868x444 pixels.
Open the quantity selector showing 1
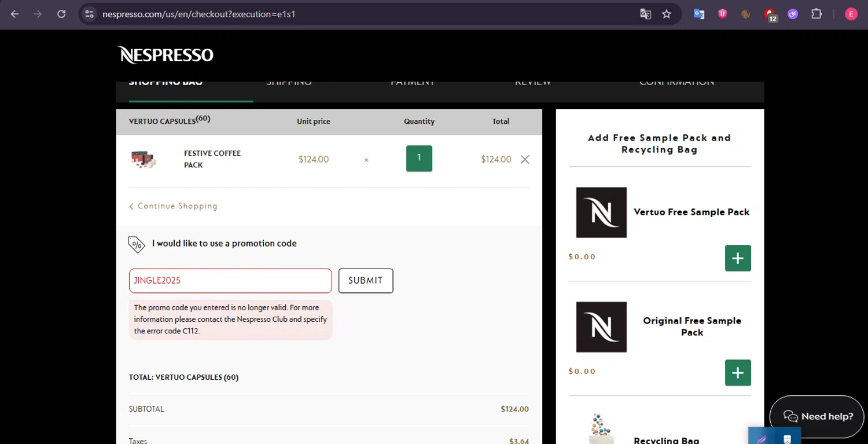click(x=419, y=159)
